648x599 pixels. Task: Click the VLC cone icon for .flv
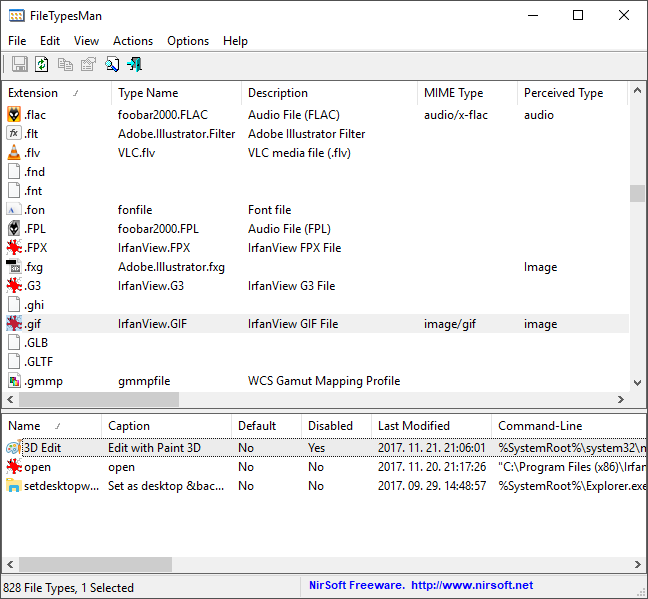pyautogui.click(x=14, y=153)
